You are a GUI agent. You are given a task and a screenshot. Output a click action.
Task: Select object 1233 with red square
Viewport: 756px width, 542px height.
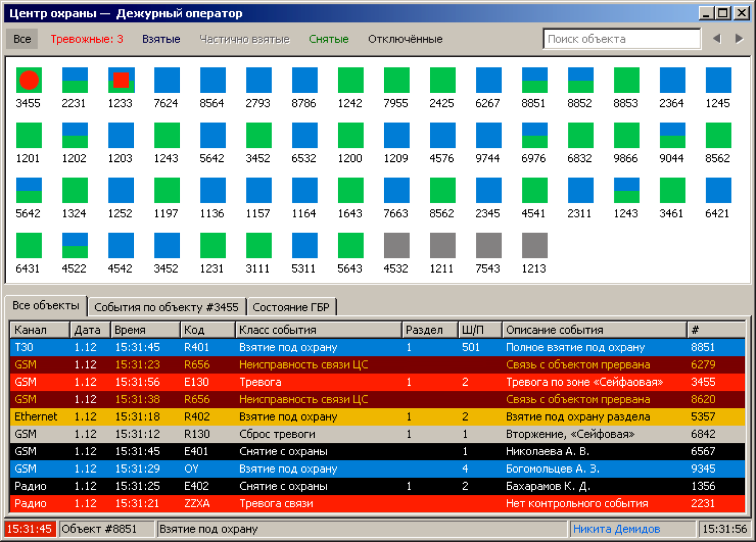(121, 80)
